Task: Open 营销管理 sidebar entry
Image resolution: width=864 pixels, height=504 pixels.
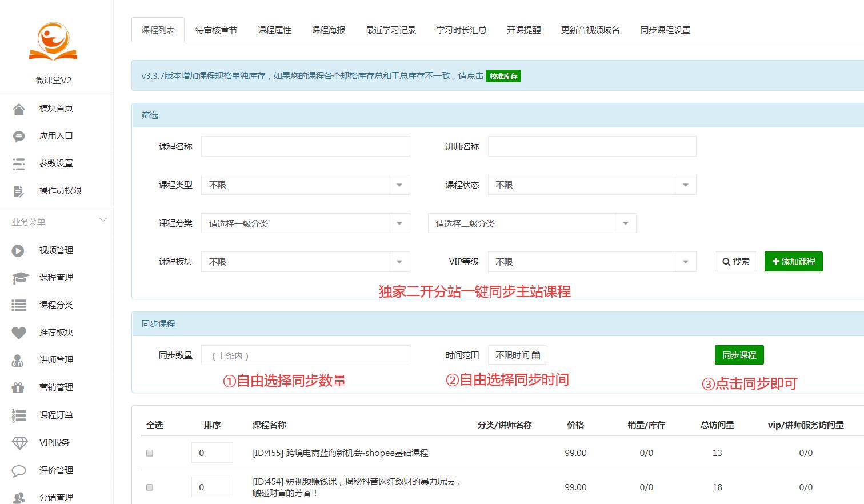Action: tap(56, 387)
